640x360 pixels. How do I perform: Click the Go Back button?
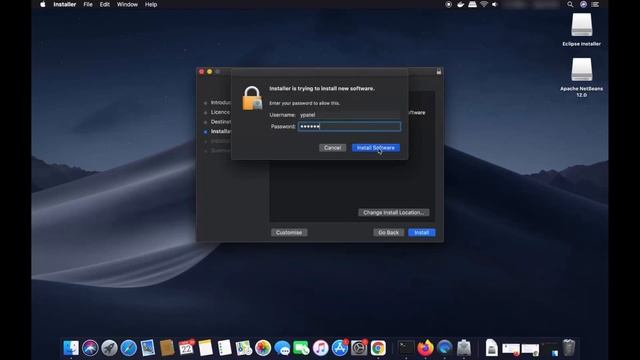tap(388, 233)
